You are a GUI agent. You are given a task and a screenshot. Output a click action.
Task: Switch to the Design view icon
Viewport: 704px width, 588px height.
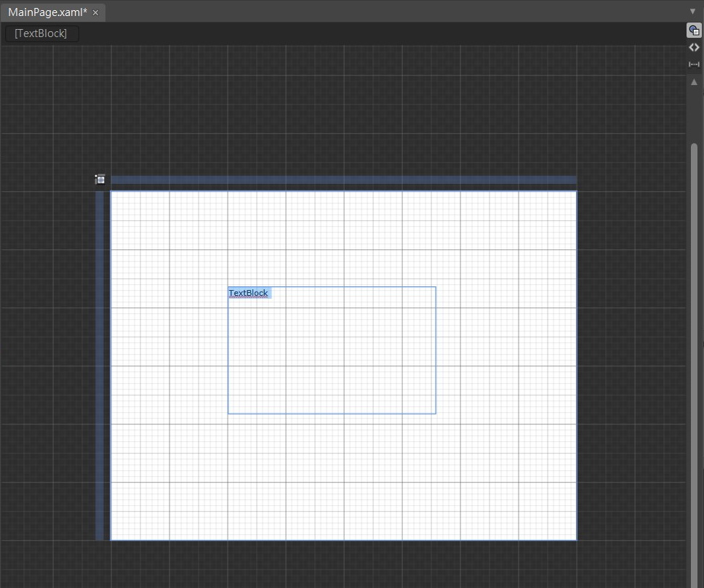coord(694,31)
